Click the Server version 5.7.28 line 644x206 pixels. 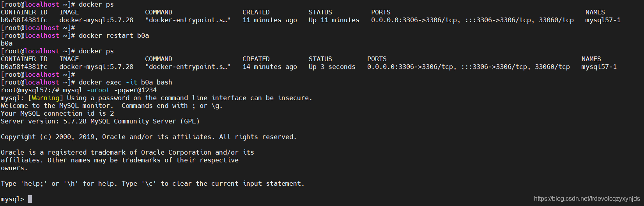click(x=100, y=121)
